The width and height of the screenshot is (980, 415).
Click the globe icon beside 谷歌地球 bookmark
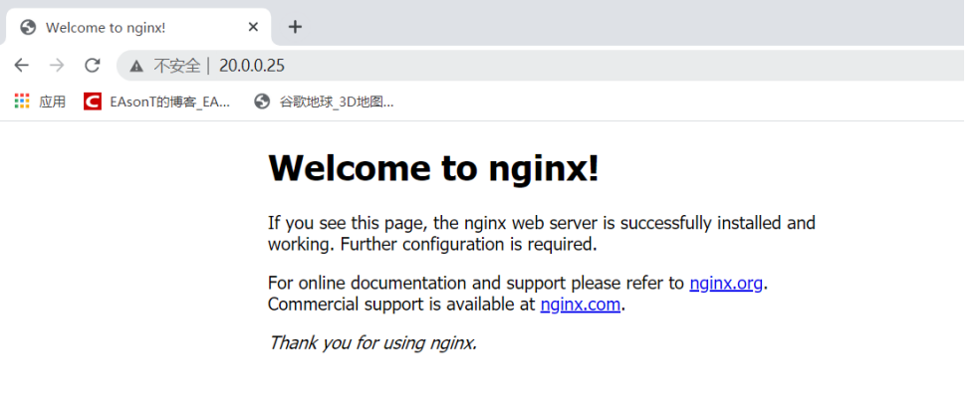[x=263, y=102]
